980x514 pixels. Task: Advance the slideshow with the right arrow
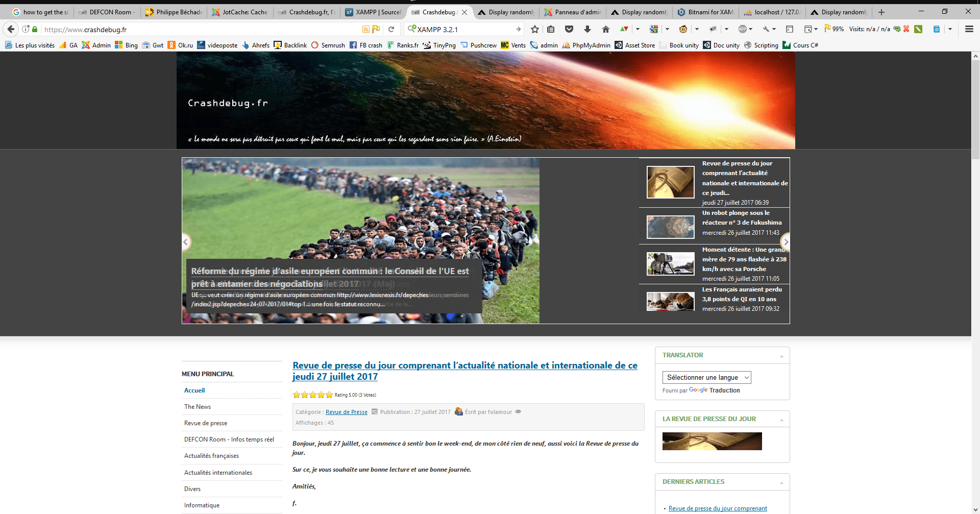pos(786,242)
